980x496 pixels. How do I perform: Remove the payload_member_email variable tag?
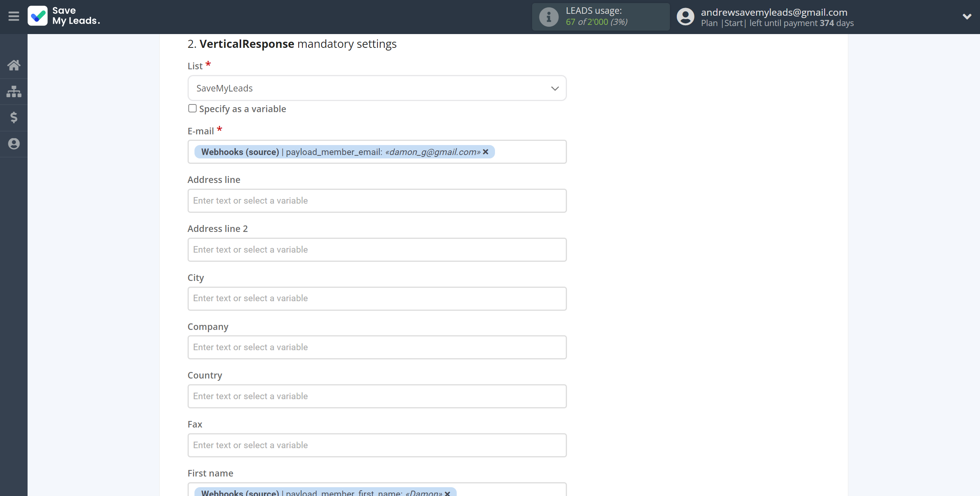click(485, 152)
